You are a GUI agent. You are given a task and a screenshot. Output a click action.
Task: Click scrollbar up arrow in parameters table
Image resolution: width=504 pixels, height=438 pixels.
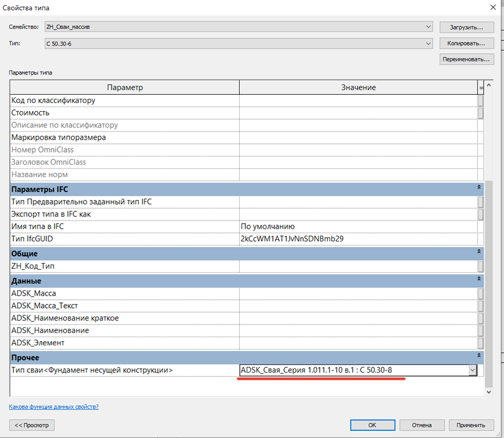coord(488,85)
